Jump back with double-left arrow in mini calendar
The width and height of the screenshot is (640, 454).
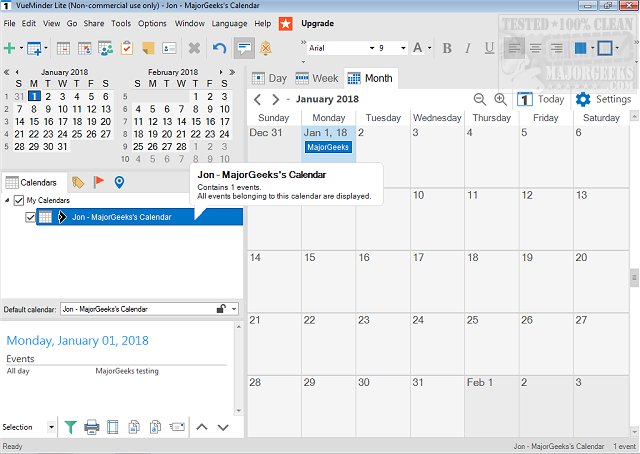click(7, 72)
